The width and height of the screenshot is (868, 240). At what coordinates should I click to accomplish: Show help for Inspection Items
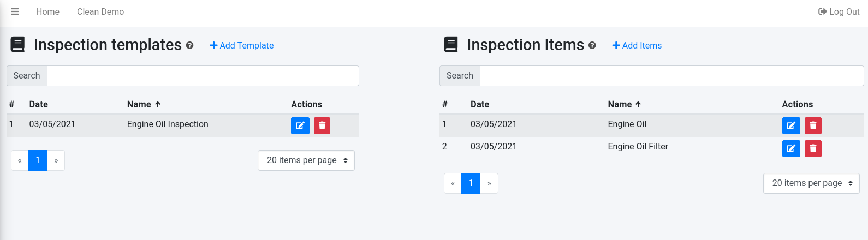coord(592,46)
